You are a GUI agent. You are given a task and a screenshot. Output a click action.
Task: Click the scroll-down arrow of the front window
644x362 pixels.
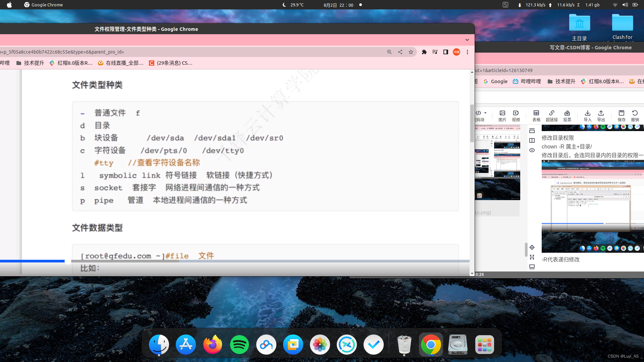pyautogui.click(x=472, y=274)
